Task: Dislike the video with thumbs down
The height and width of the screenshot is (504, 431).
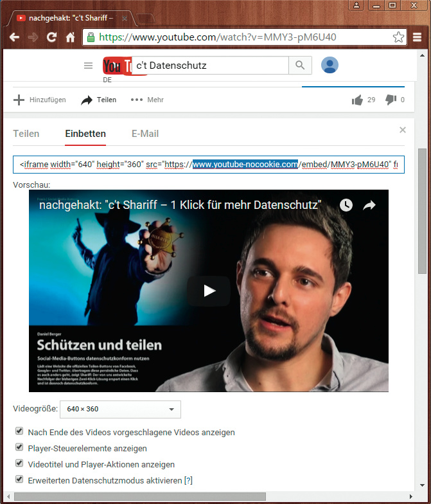Action: [391, 100]
